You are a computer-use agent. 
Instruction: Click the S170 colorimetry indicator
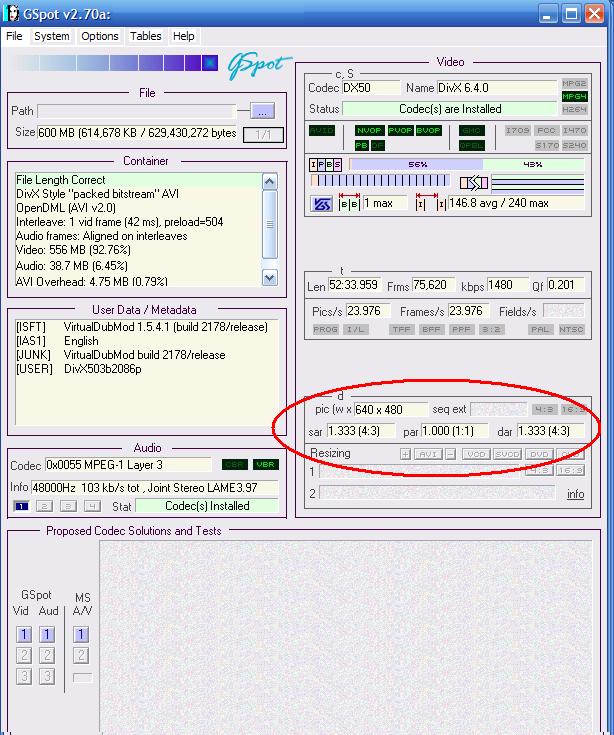pyautogui.click(x=547, y=145)
